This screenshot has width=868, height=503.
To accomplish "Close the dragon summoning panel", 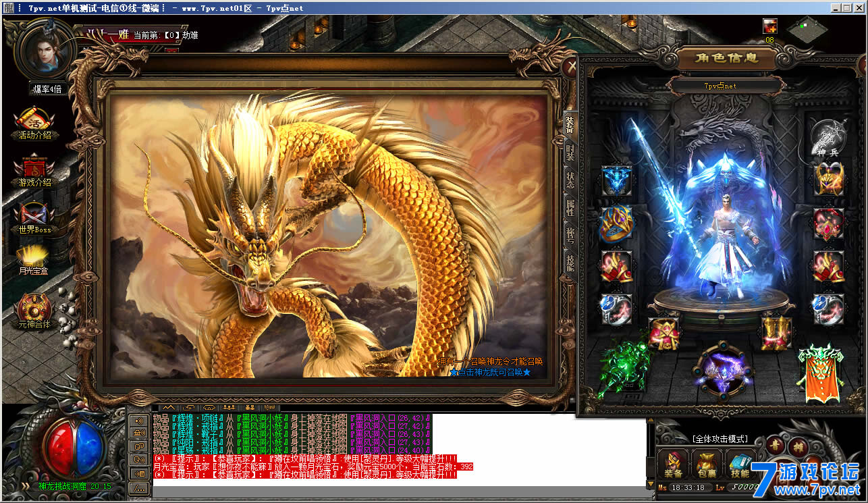I will coord(571,65).
